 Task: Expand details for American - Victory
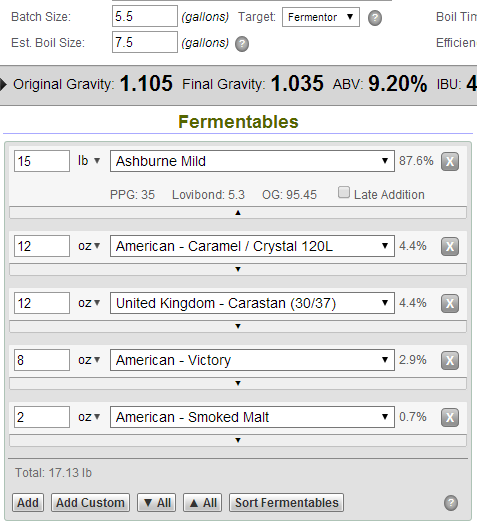[238, 384]
